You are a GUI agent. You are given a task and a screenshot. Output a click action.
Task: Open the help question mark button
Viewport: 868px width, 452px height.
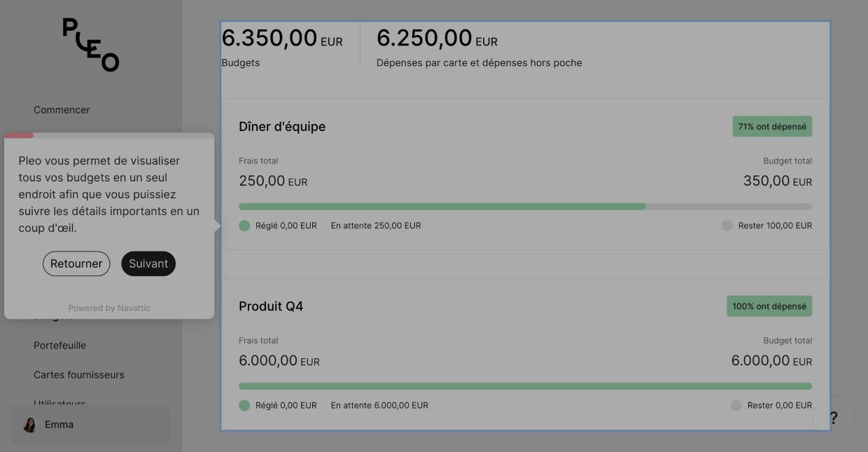coord(833,418)
